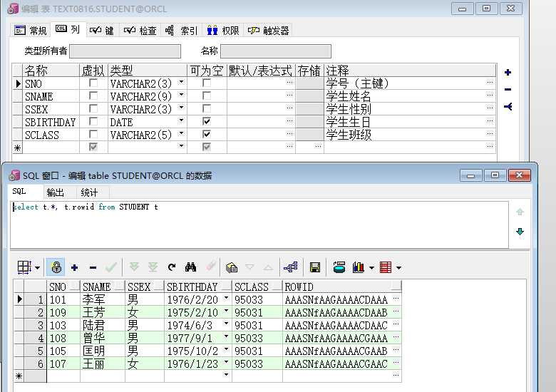The height and width of the screenshot is (392, 556).
Task: Click the 类型所有者 input field
Action: (125, 51)
